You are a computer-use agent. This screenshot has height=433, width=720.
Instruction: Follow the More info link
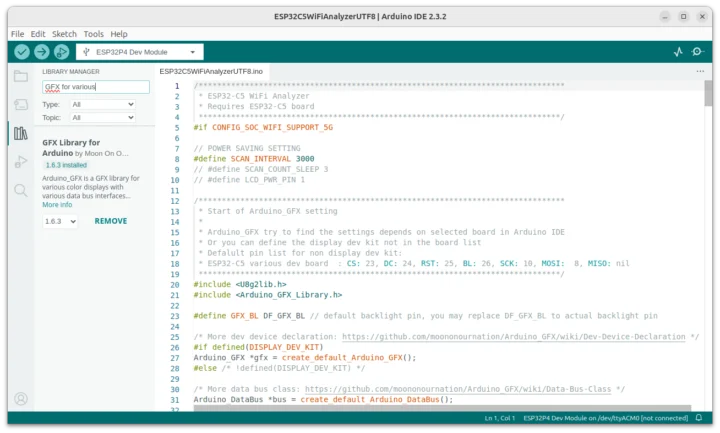point(57,205)
